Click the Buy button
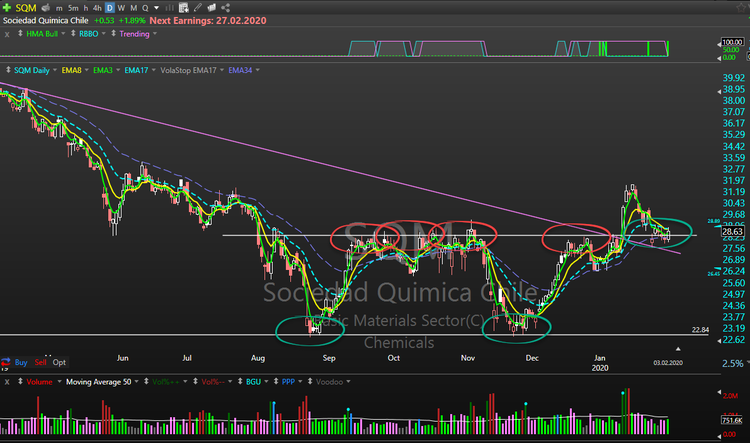The width and height of the screenshot is (750, 443). pos(21,361)
